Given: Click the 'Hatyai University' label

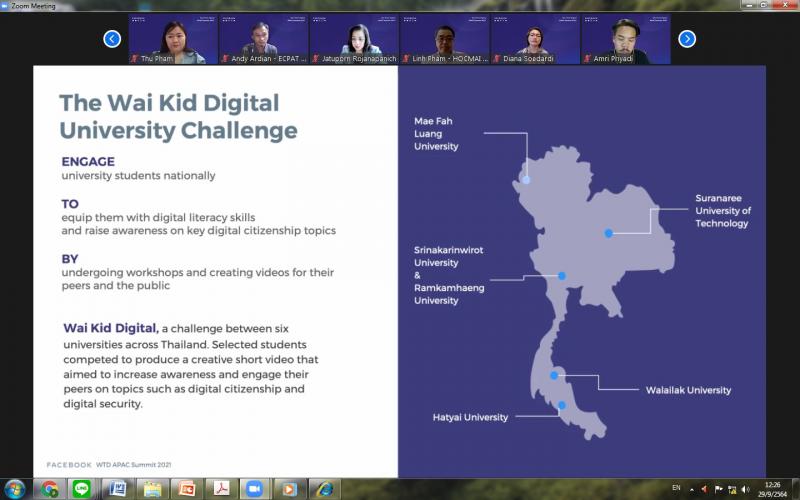Looking at the screenshot, I should pos(470,417).
